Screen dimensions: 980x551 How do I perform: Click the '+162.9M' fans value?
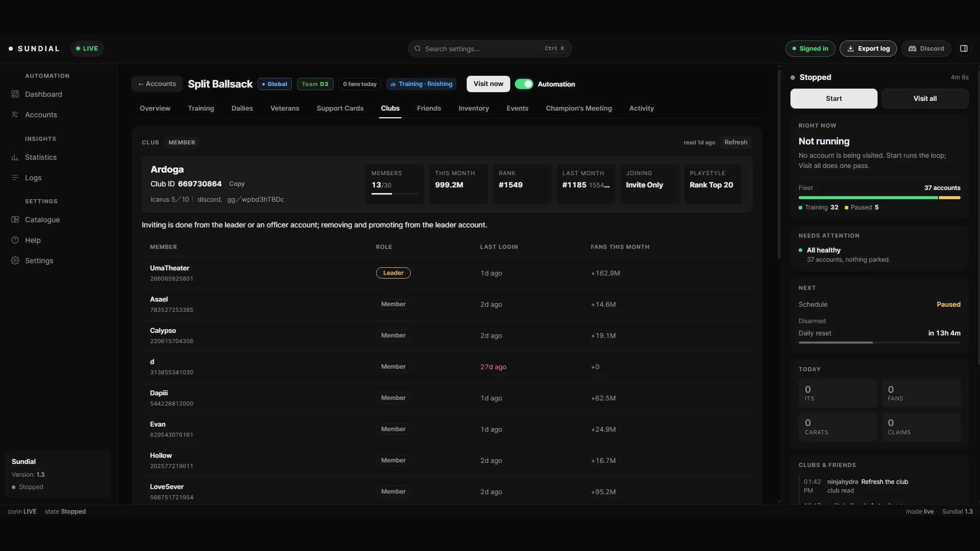[x=605, y=273]
